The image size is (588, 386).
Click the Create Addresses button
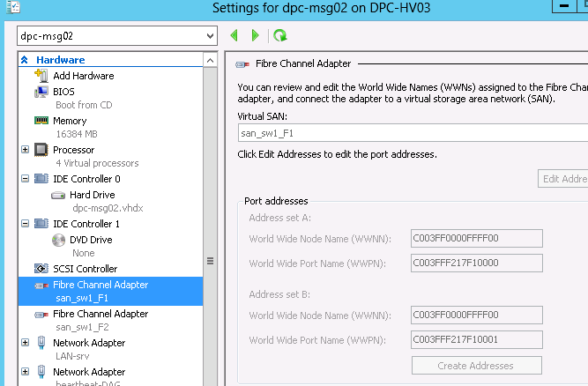[476, 366]
